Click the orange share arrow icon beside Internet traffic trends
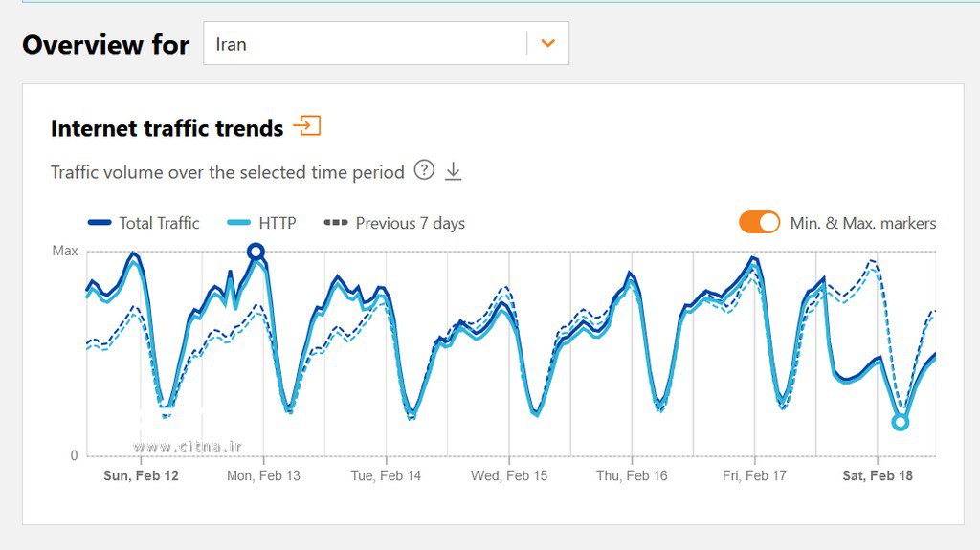980x550 pixels. point(307,126)
